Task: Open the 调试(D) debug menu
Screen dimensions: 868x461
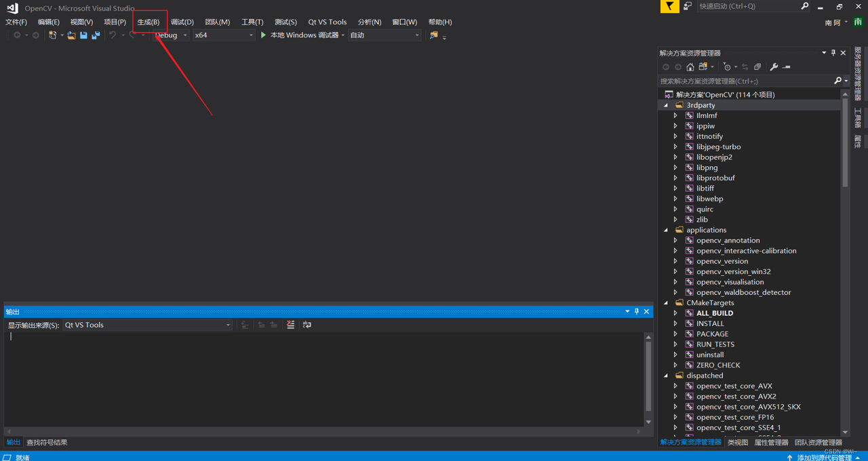Action: [182, 22]
